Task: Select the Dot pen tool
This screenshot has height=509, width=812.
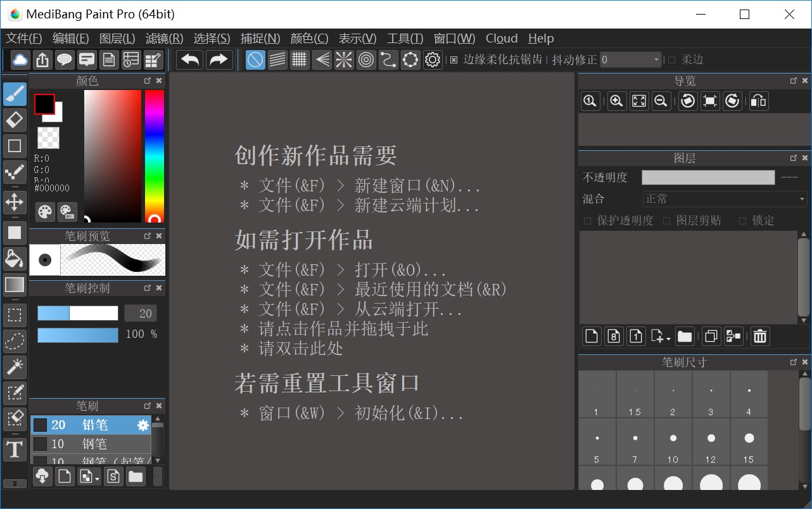Action: (x=15, y=172)
